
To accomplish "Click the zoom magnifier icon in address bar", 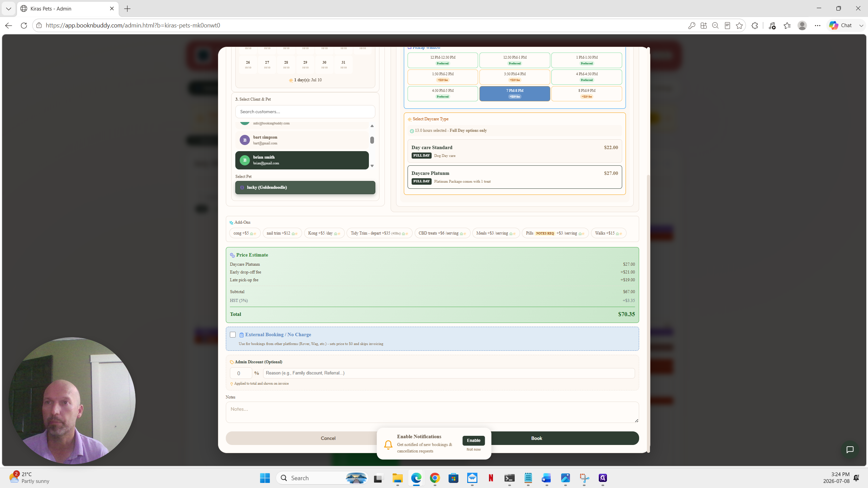I will pyautogui.click(x=715, y=25).
